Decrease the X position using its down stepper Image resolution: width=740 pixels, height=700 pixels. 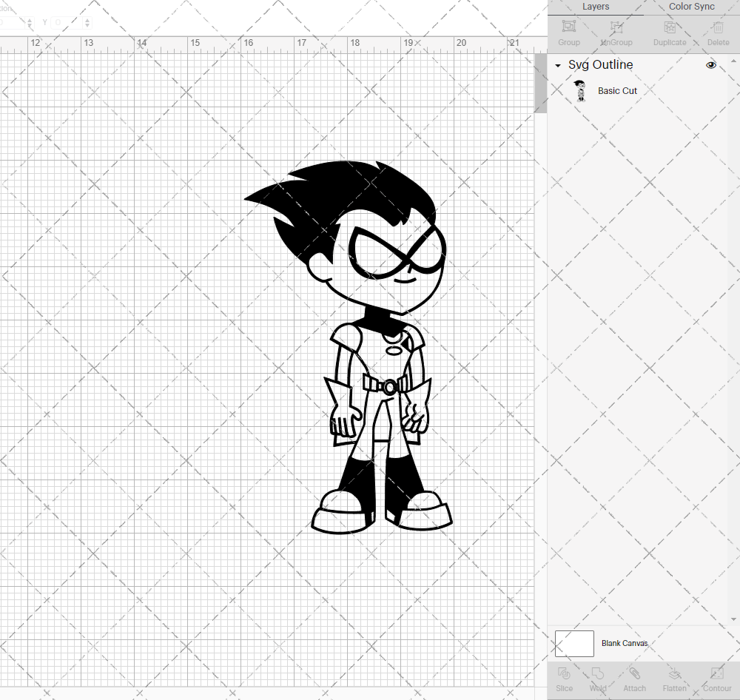point(30,25)
